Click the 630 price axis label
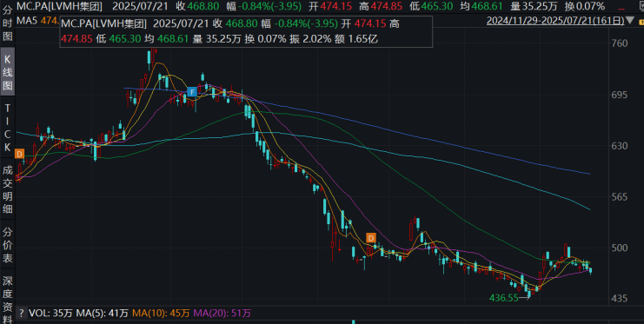 pyautogui.click(x=620, y=146)
